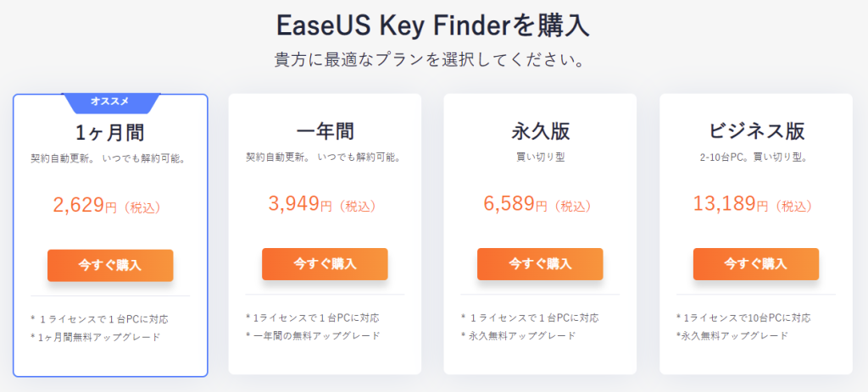Click 今すぐ購入 button for 1ヶ月間 plan
The image size is (868, 392).
[110, 265]
